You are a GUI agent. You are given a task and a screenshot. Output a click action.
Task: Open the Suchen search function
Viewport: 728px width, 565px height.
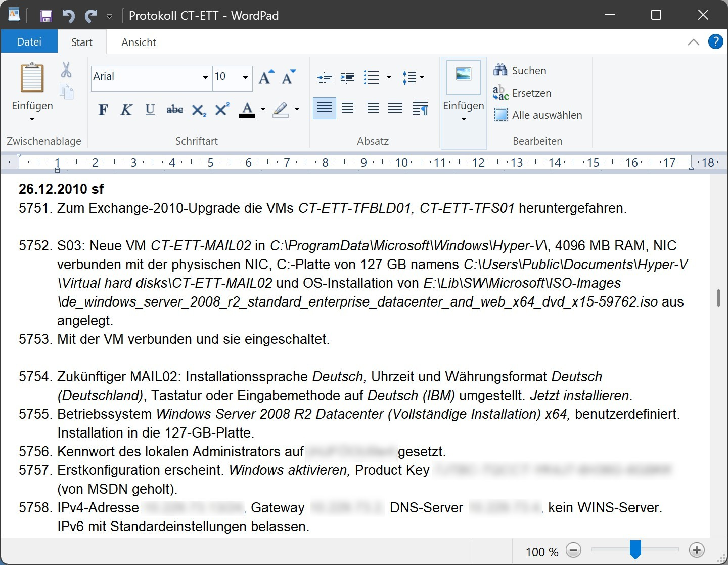[520, 70]
